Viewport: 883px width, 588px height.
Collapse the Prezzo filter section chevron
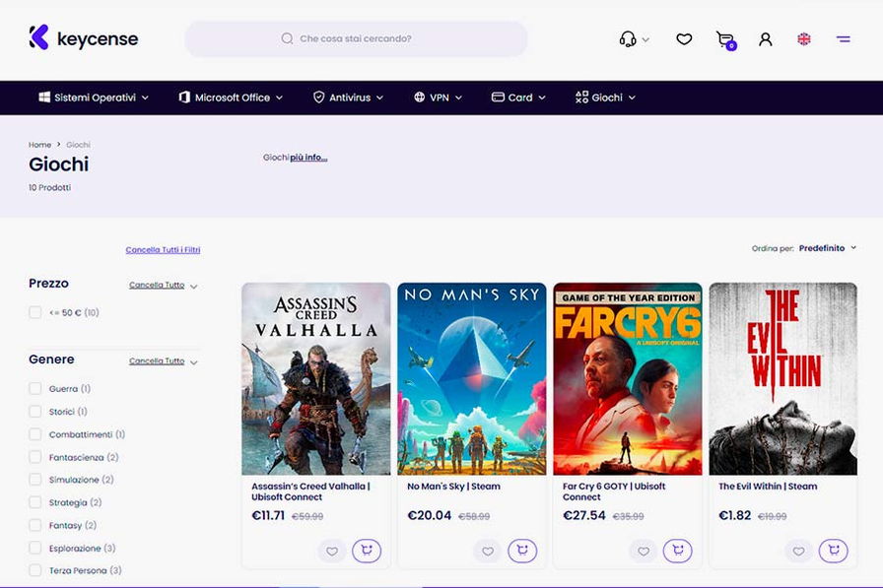pyautogui.click(x=194, y=287)
